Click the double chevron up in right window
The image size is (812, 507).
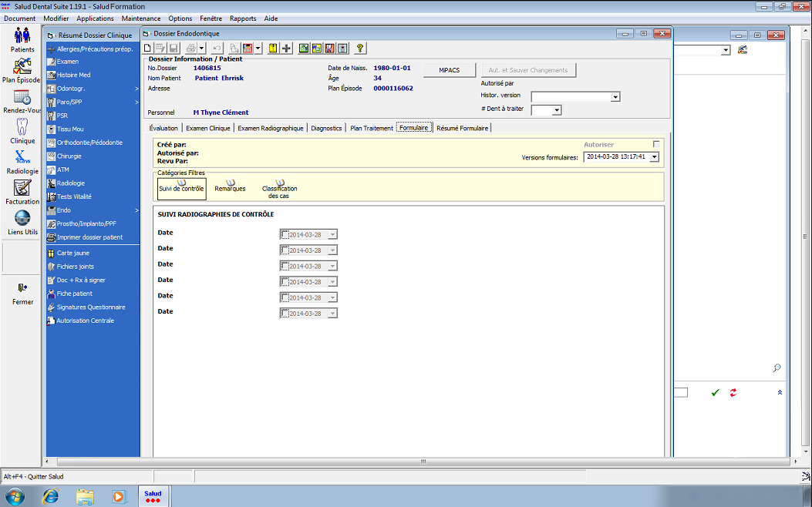780,393
